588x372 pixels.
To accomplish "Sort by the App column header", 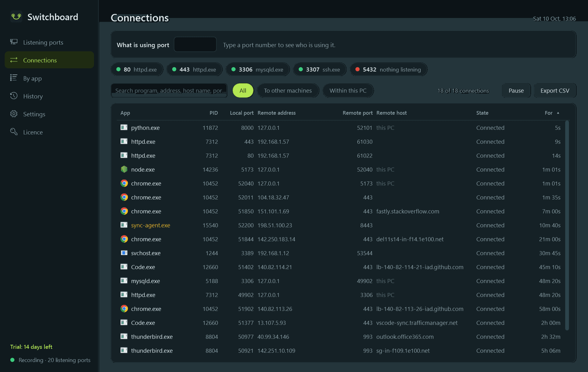I will pos(125,113).
